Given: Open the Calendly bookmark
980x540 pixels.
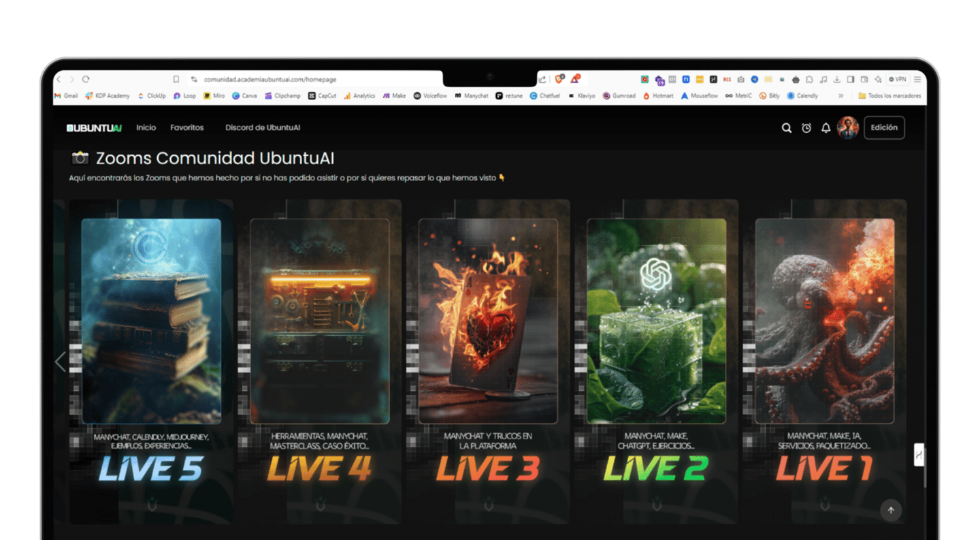Looking at the screenshot, I should point(802,96).
